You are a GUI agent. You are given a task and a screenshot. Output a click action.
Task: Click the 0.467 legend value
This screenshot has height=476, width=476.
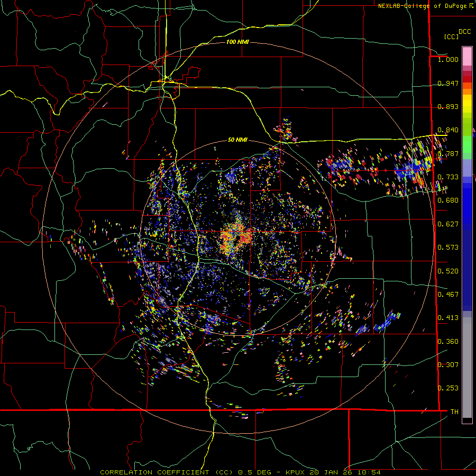[448, 294]
